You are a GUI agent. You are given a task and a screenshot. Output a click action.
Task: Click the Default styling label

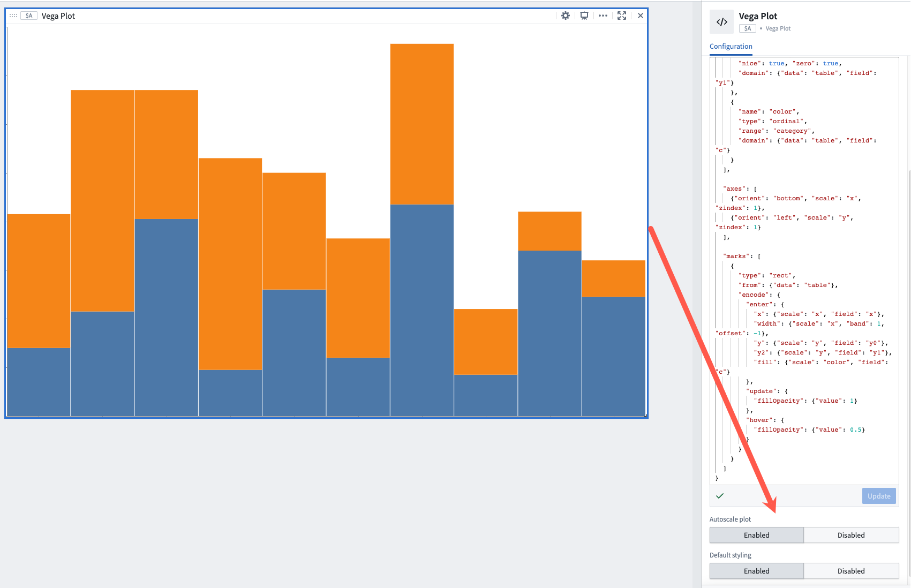[x=730, y=555]
